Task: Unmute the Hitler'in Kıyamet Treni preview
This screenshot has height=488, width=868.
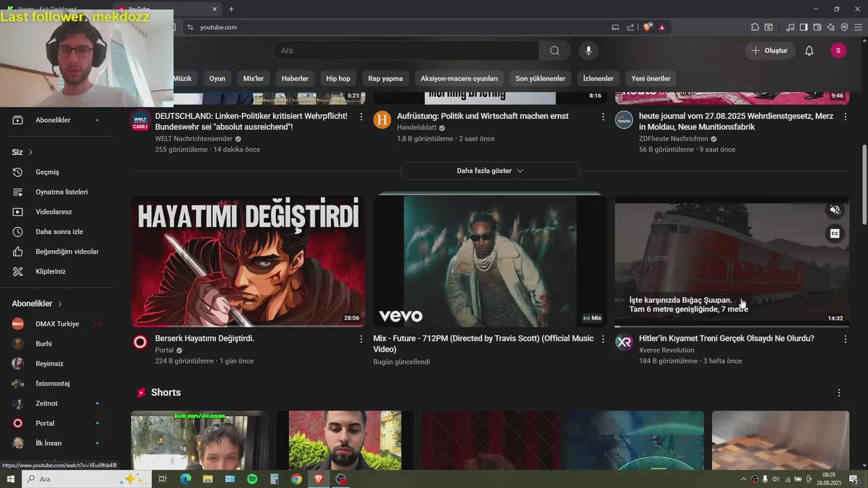Action: coord(835,210)
